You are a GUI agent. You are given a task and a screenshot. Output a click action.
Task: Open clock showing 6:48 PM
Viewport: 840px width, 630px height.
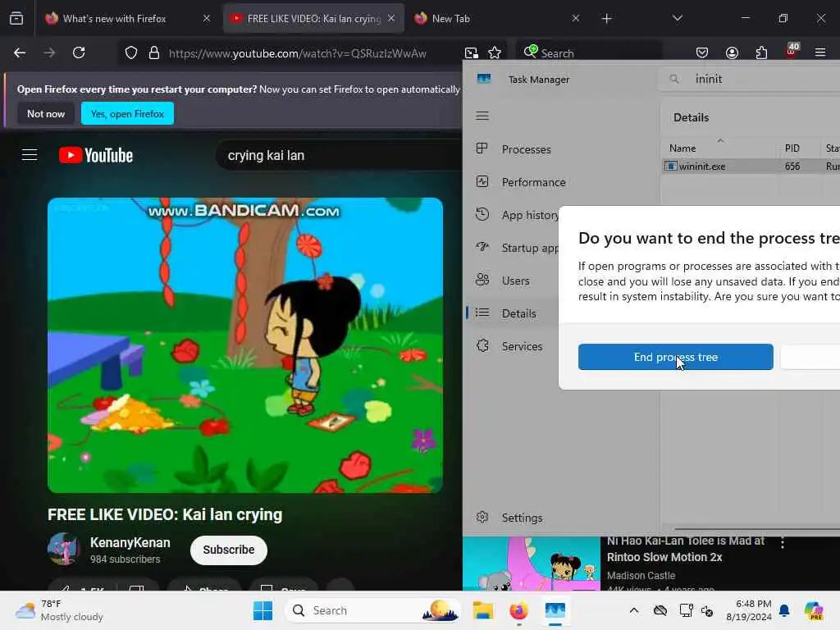(x=750, y=610)
